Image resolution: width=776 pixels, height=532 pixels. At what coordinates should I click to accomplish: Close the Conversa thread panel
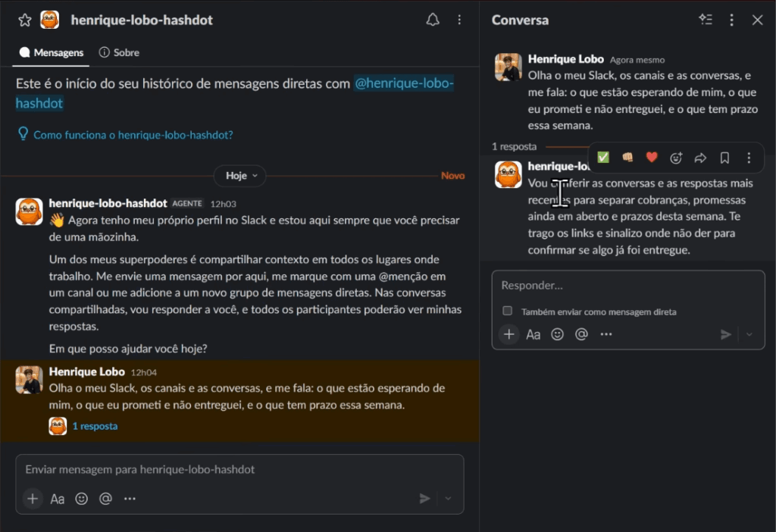[757, 20]
